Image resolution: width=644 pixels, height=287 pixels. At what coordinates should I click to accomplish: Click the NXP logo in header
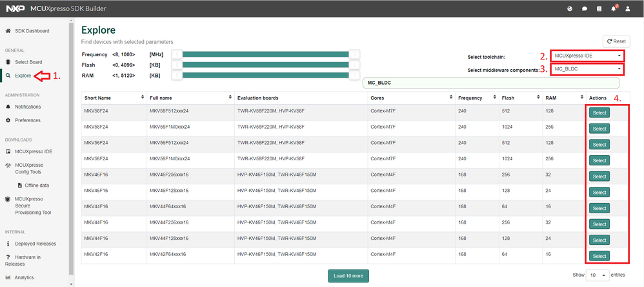(15, 8)
